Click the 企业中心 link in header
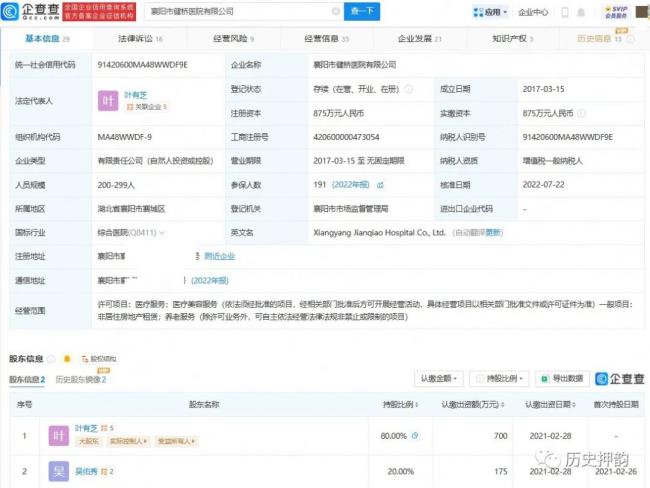This screenshot has height=488, width=650. click(533, 12)
